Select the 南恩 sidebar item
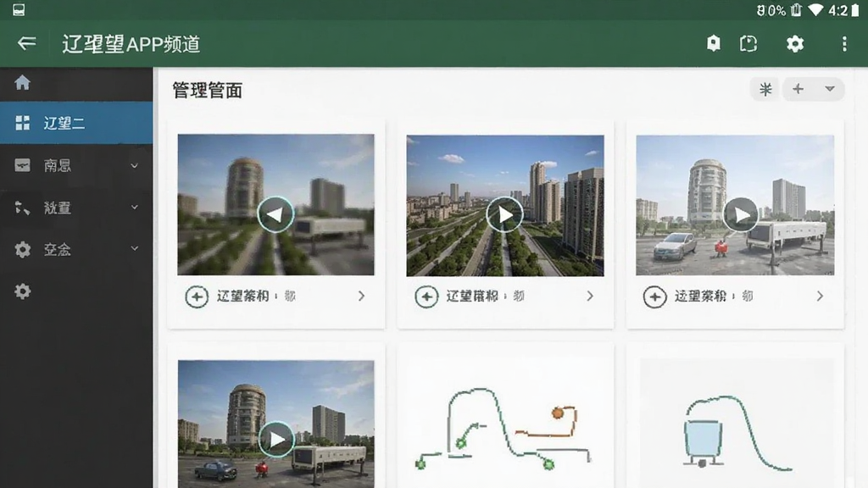Screen dimensions: 868x488 (76, 165)
